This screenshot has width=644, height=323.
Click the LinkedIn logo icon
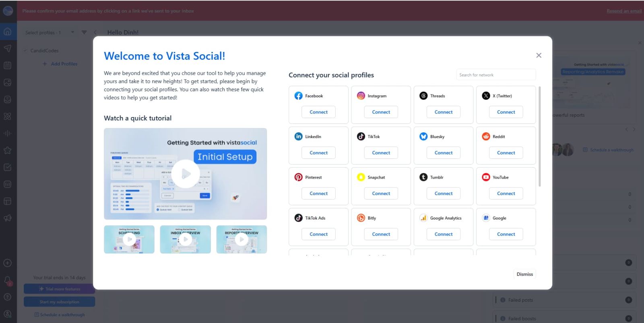coord(298,136)
